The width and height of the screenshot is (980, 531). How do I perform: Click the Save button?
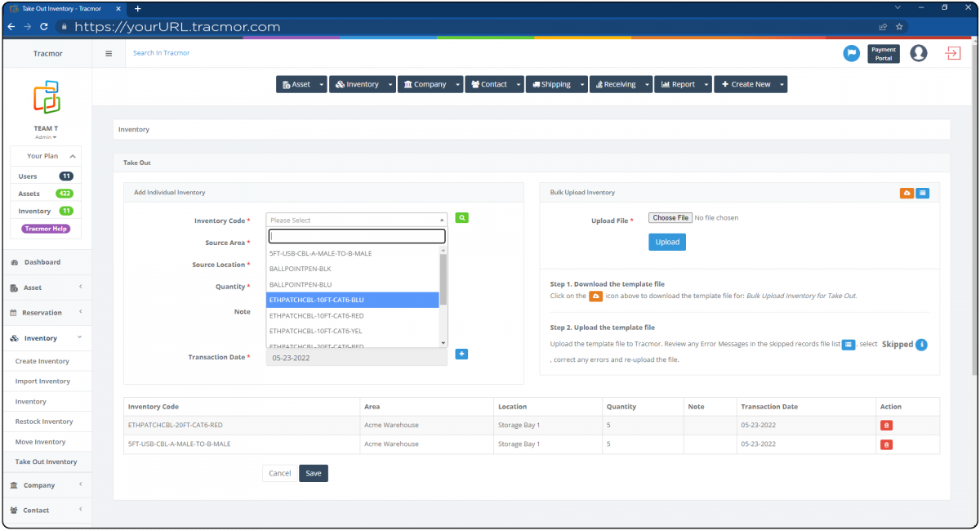tap(314, 473)
